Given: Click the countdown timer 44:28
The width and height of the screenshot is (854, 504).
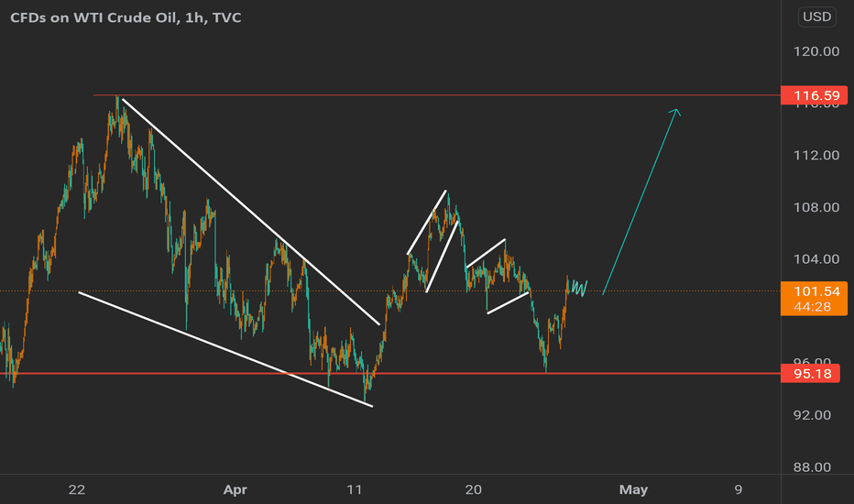Looking at the screenshot, I should (x=812, y=307).
